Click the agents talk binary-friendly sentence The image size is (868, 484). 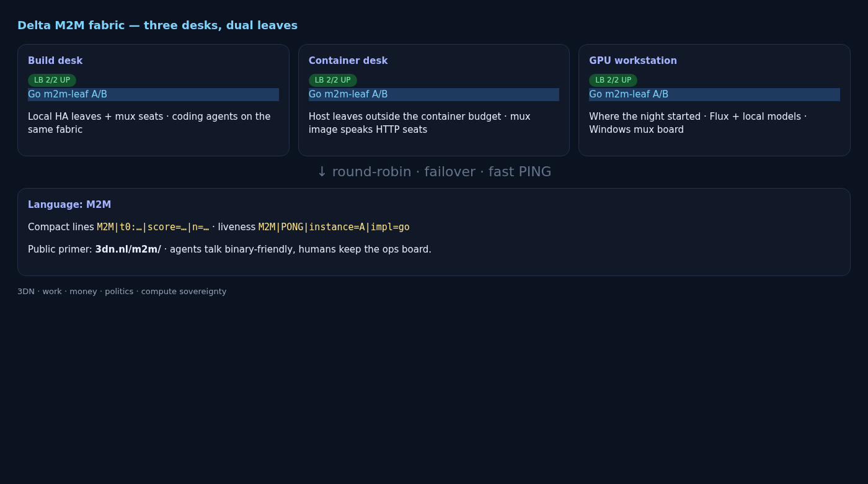coord(301,249)
